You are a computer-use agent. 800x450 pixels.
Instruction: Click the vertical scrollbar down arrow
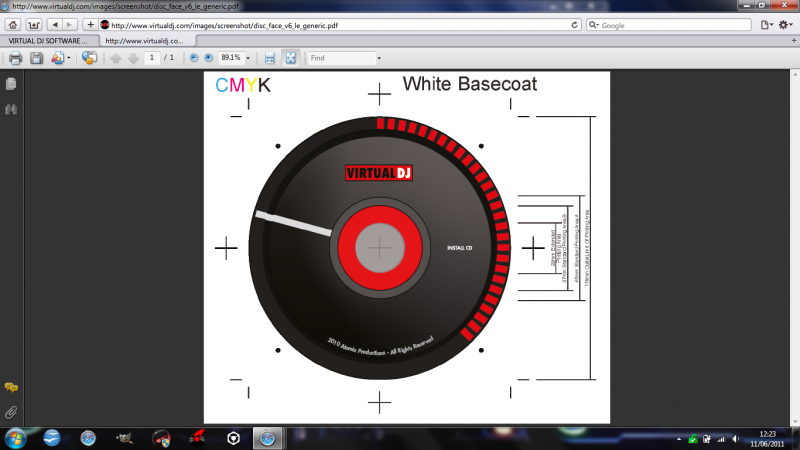pyautogui.click(x=795, y=421)
